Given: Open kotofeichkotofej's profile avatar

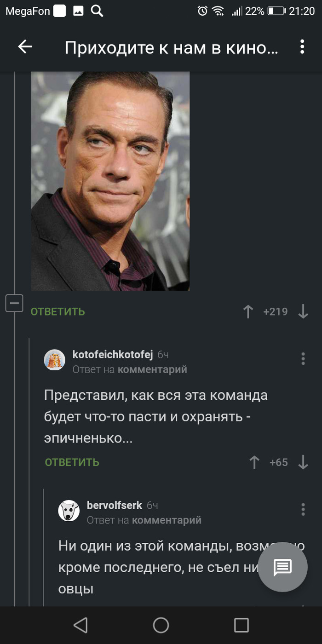Looking at the screenshot, I should point(55,360).
